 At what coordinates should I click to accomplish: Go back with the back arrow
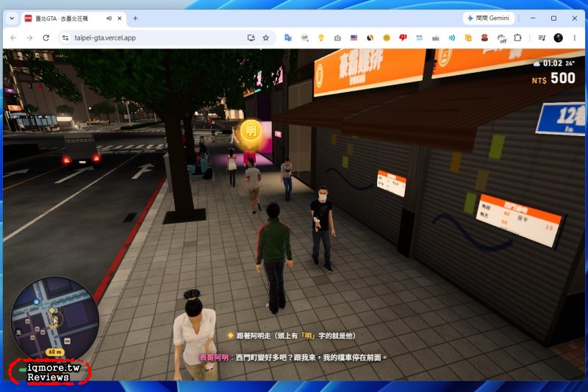coord(13,38)
